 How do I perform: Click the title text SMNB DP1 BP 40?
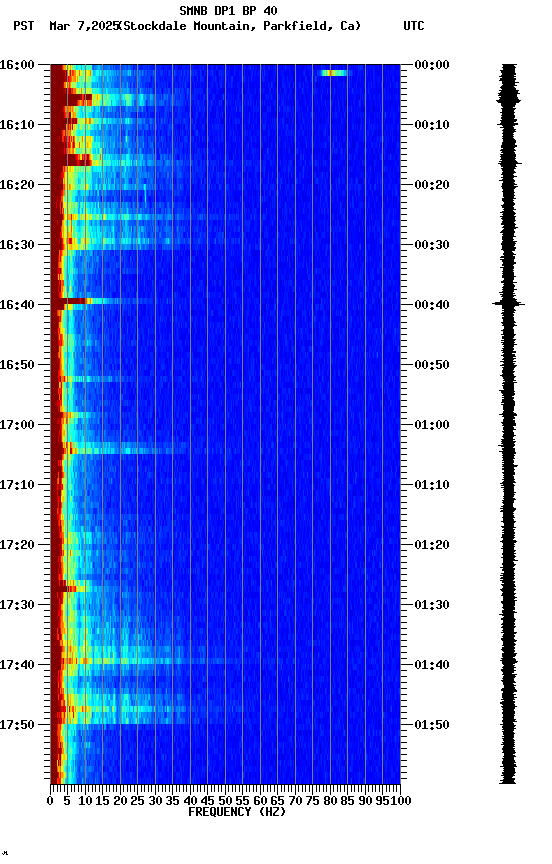(x=228, y=10)
